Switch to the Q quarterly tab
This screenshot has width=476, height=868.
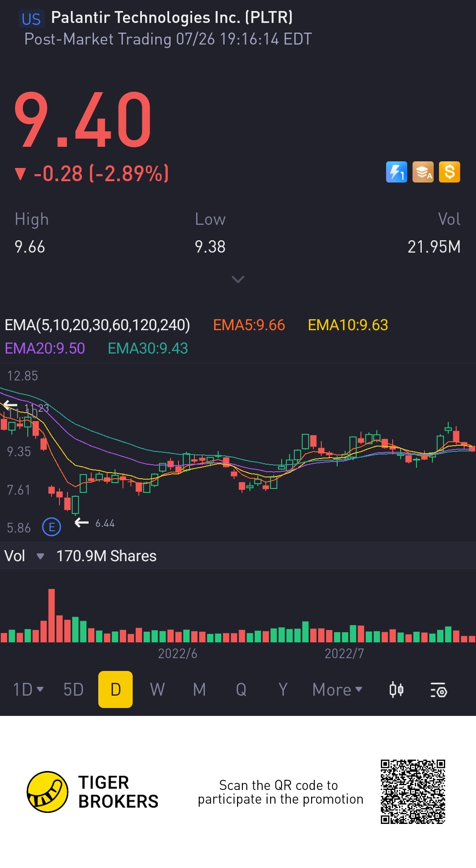click(x=241, y=689)
